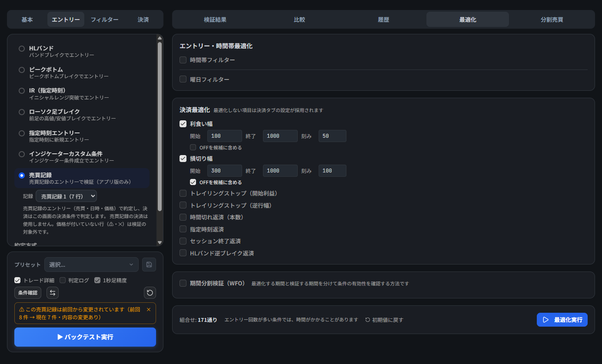Image resolution: width=602 pixels, height=364 pixels.
Task: Select the HLバンド entry radio button
Action: tap(22, 49)
